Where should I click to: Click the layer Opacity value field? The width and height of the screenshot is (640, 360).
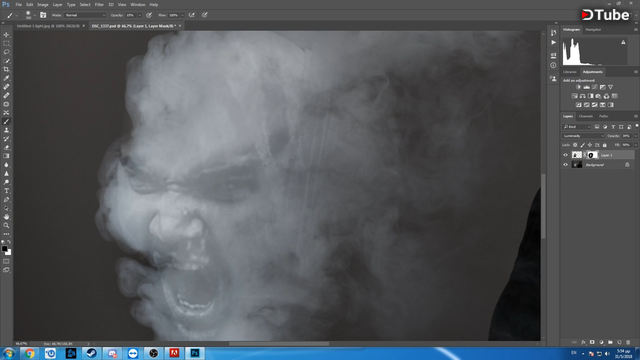pos(626,136)
